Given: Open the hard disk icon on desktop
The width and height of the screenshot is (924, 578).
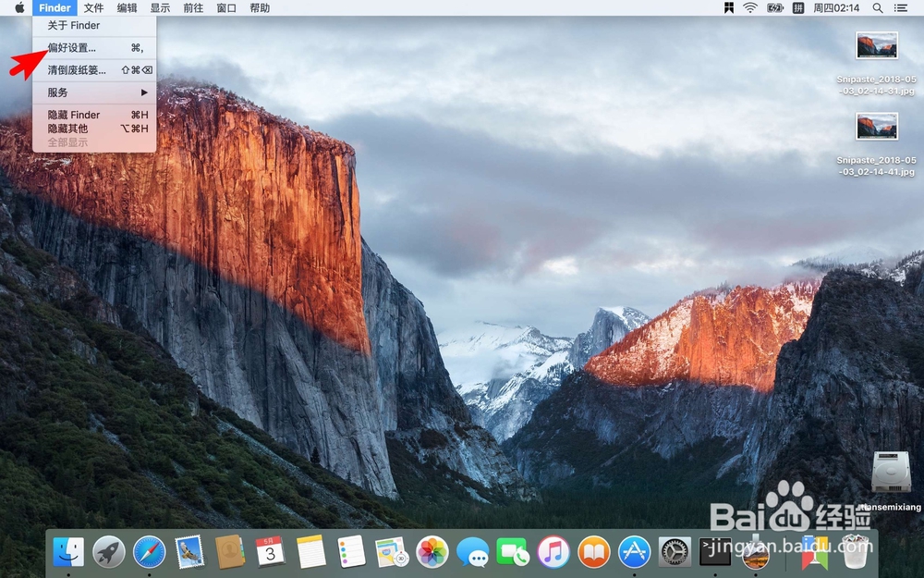Looking at the screenshot, I should pos(891,472).
